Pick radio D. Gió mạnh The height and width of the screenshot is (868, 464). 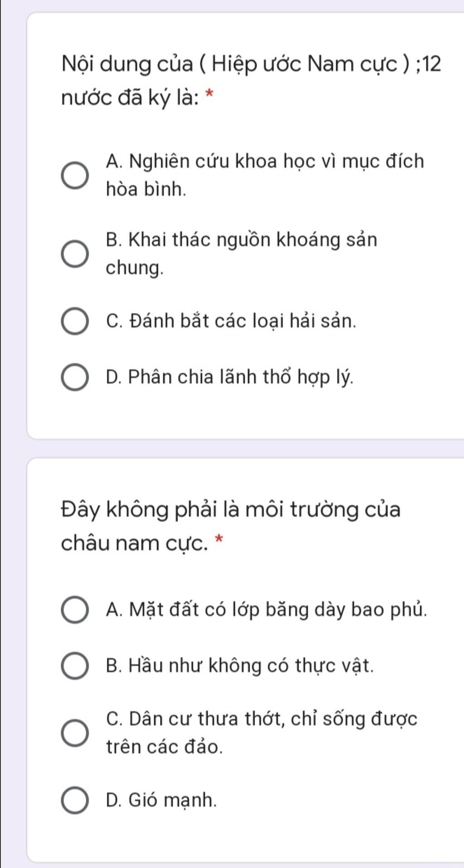(x=75, y=800)
